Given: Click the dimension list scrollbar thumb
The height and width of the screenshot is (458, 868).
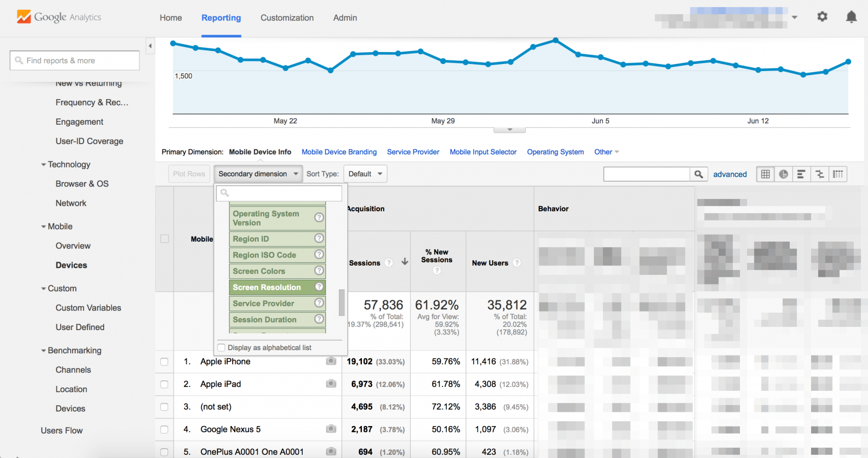Looking at the screenshot, I should tap(342, 302).
